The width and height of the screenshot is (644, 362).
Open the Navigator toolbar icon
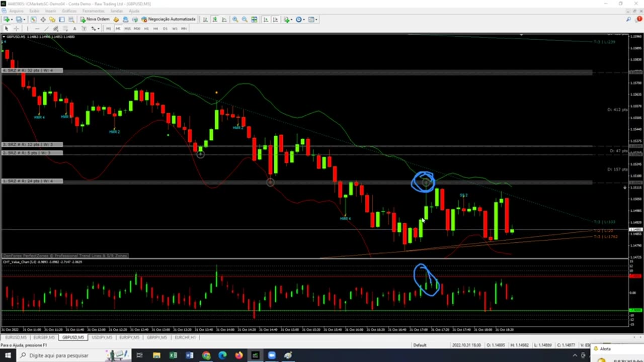[x=52, y=19]
